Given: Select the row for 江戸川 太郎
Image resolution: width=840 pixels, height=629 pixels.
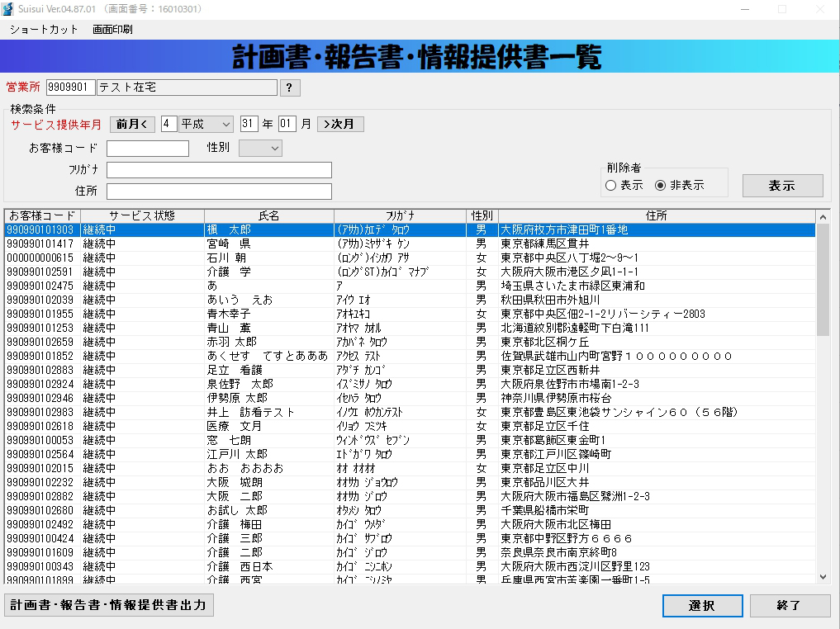Looking at the screenshot, I should pos(410,454).
